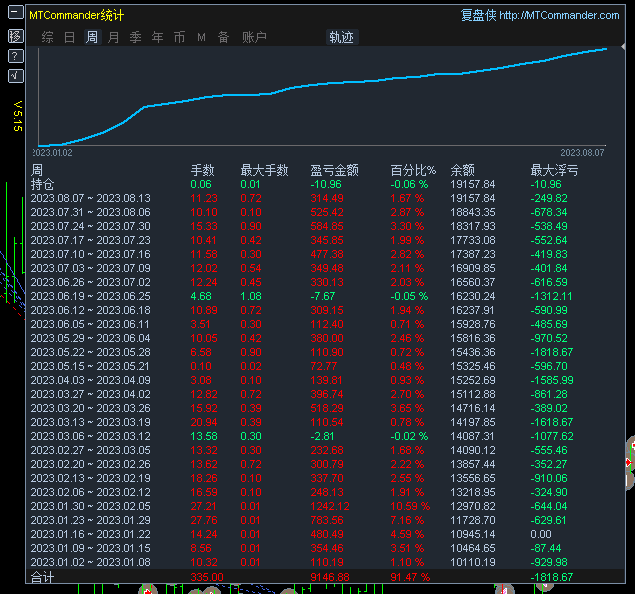Open the 账户 account tab

coord(254,37)
